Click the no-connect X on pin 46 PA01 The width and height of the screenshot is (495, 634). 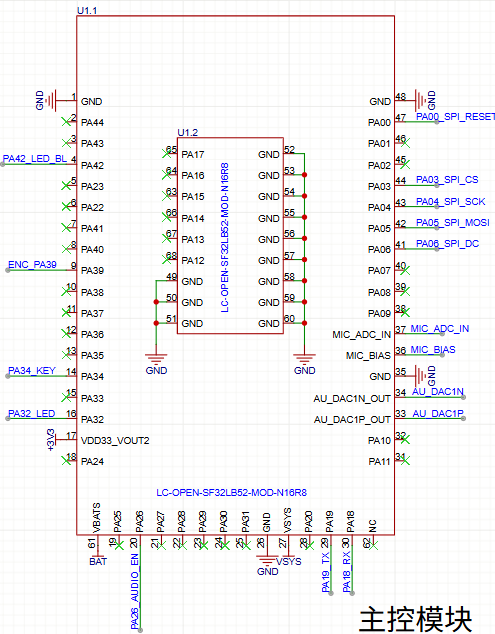[405, 142]
